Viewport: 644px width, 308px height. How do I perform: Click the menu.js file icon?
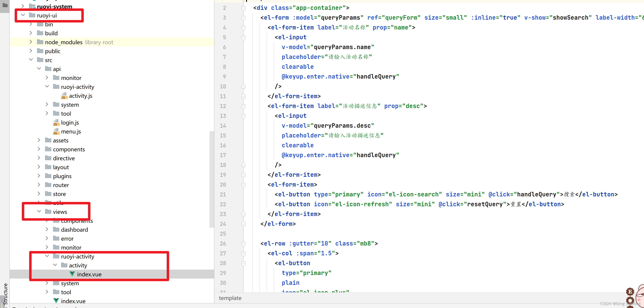[56, 131]
